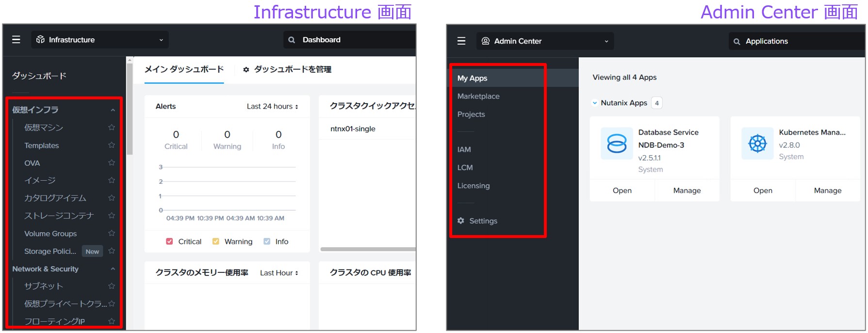The image size is (868, 333).
Task: Collapse the 仮想インフラ section
Action: (113, 110)
